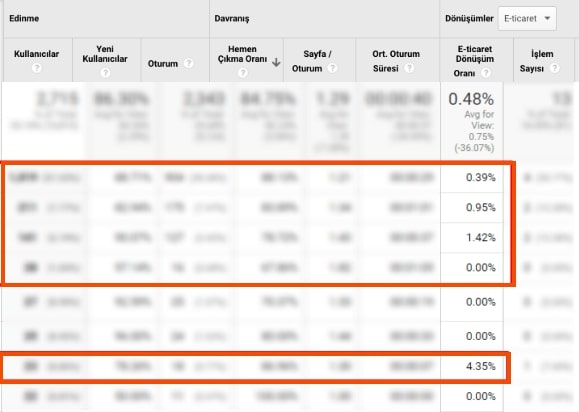Sort by the Yeni Kullanıcılar column header
This screenshot has height=412, width=579.
tap(105, 54)
